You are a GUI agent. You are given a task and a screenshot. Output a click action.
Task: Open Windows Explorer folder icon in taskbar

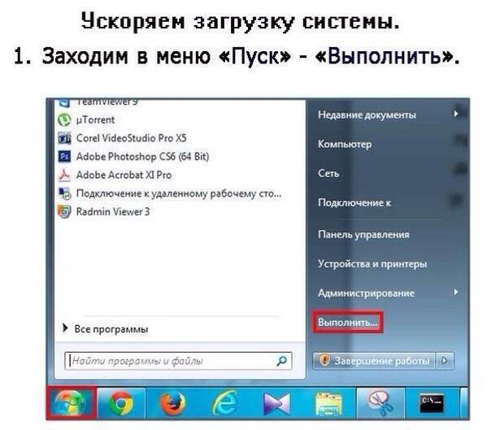click(x=328, y=404)
